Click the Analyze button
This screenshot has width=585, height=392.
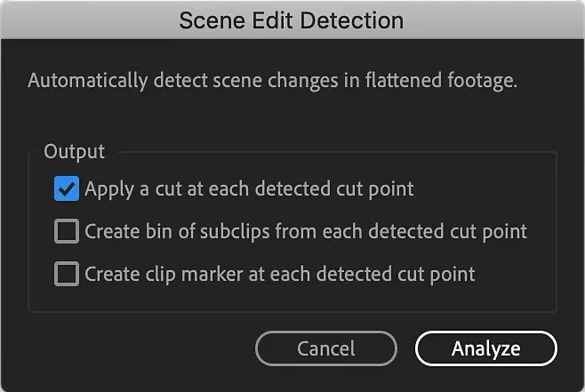point(485,348)
